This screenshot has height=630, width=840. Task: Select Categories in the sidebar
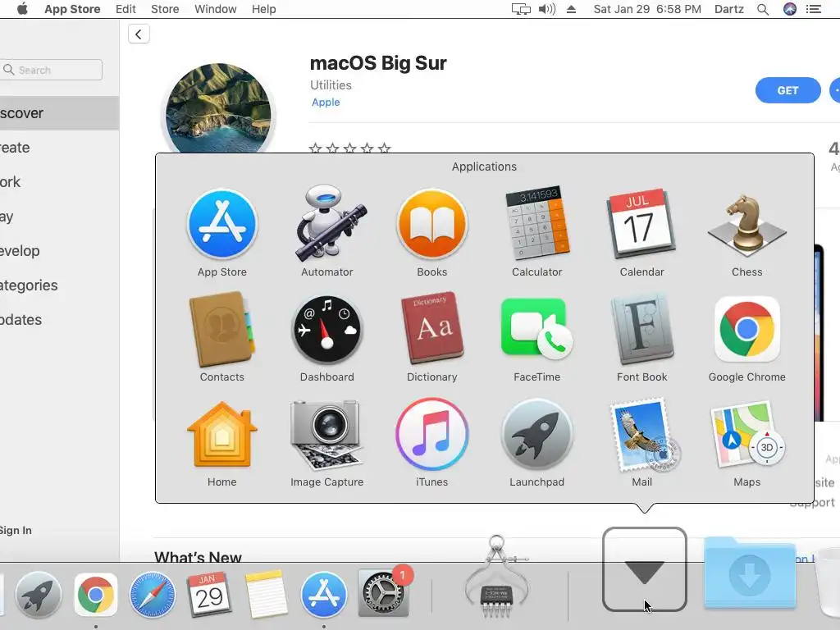coord(59,285)
